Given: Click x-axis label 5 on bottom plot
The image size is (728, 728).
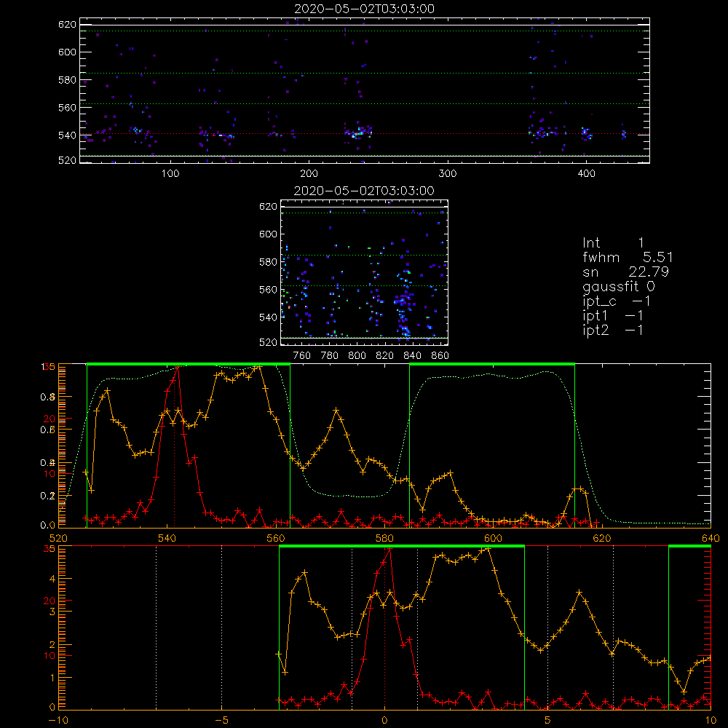Looking at the screenshot, I should [547, 720].
